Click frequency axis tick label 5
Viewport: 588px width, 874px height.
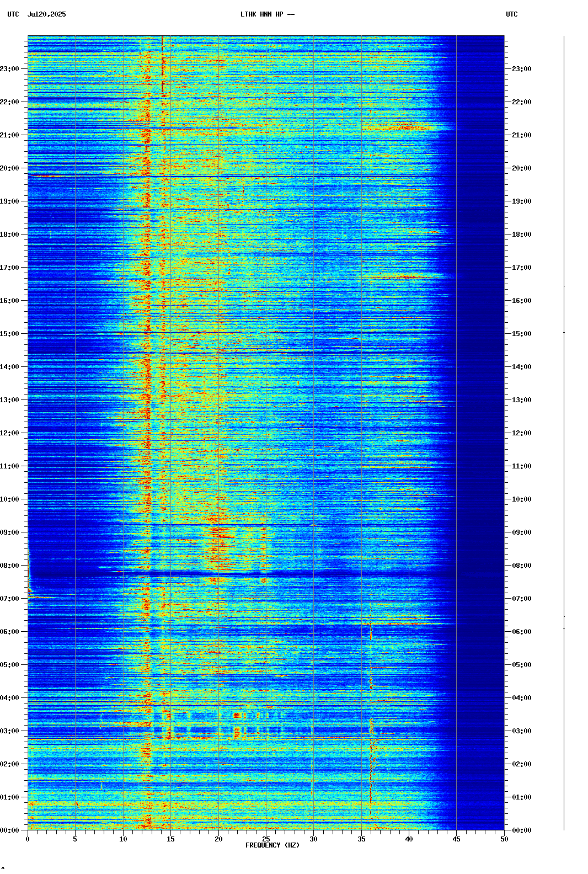(75, 839)
